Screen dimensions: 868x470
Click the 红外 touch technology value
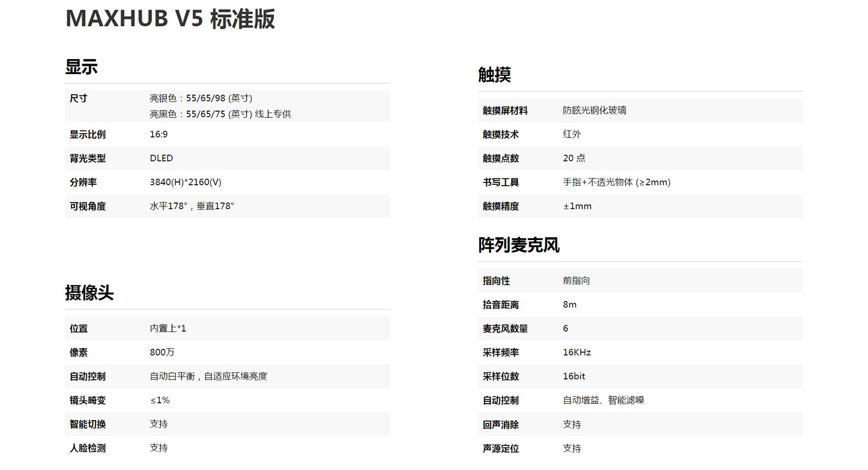point(572,134)
